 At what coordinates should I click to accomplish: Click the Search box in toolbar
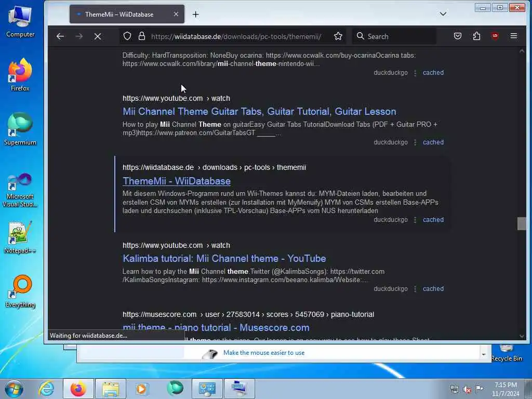coord(394,36)
